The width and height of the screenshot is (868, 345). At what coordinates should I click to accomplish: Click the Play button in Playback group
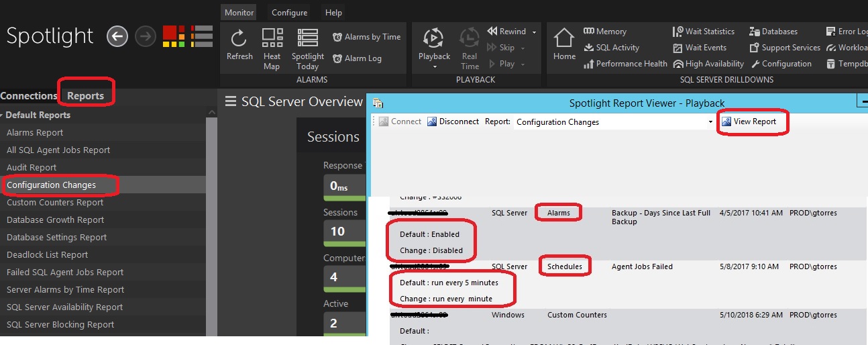501,64
